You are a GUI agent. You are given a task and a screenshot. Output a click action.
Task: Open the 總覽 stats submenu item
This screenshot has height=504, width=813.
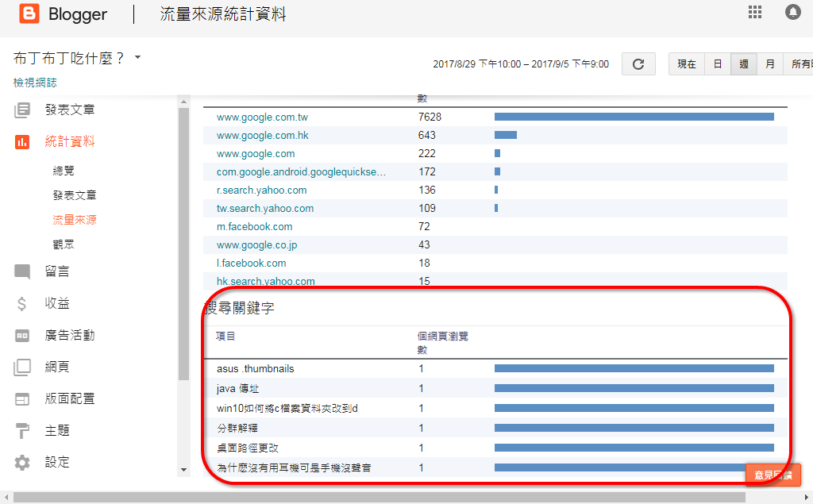coord(64,171)
